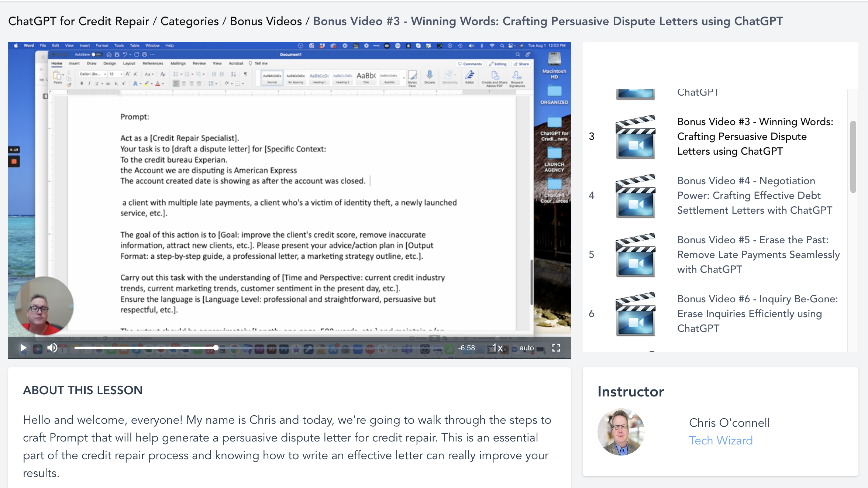Switch to the Design ribbon tab in Word

[x=109, y=63]
